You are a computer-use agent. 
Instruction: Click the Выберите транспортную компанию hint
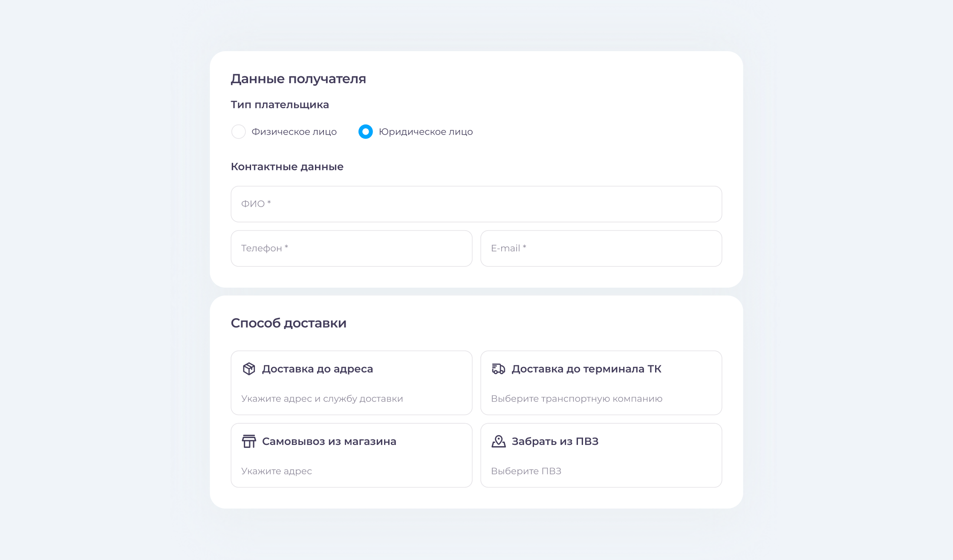576,398
